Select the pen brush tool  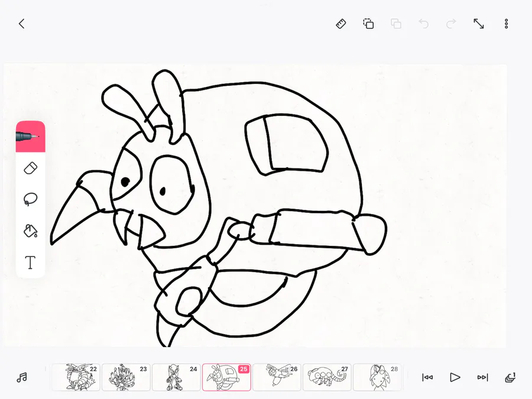(31, 137)
